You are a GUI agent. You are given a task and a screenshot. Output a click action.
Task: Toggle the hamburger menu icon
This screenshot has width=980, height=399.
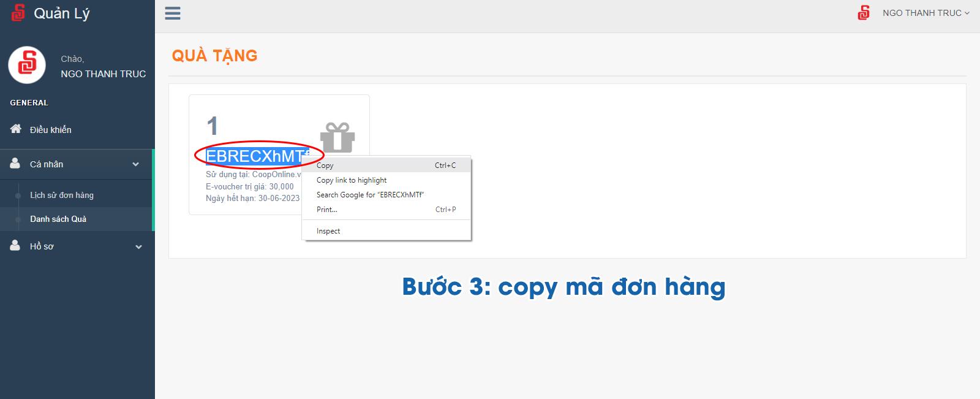[x=173, y=13]
